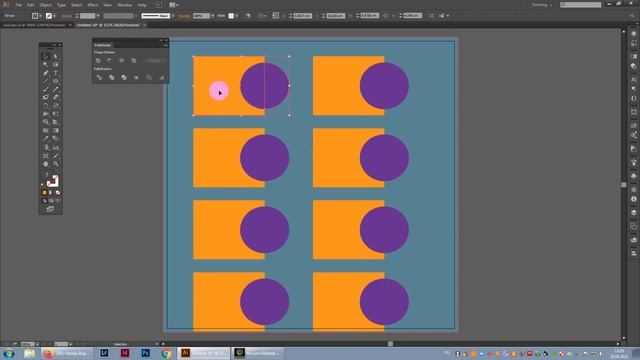Image resolution: width=640 pixels, height=360 pixels.
Task: Open the Arrange Documents dropdown
Action: coord(174,5)
